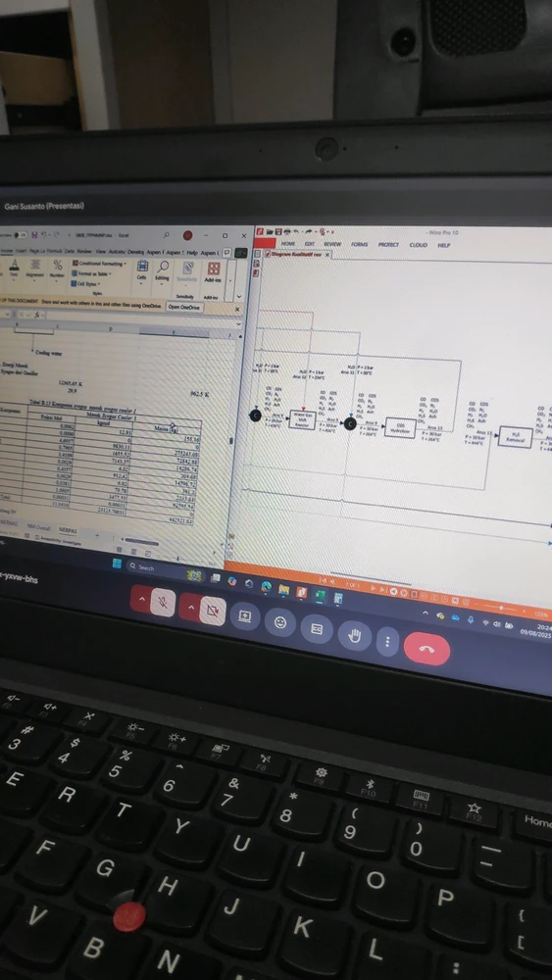Image resolution: width=552 pixels, height=980 pixels.
Task: Open the PROTECT menu in Nitro Pro
Action: coord(388,245)
